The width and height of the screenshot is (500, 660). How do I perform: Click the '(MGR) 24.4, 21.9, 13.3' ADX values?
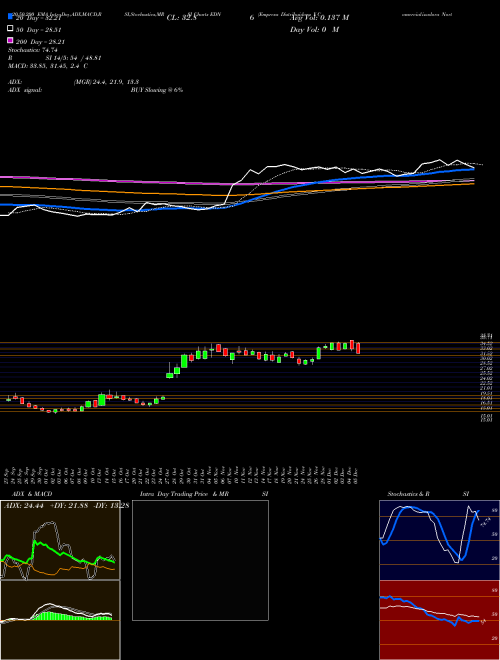[106, 82]
